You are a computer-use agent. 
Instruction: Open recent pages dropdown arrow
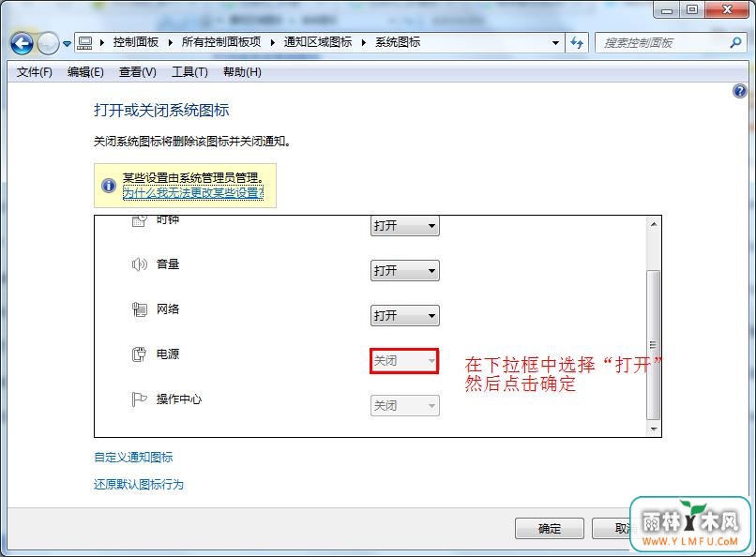[x=67, y=44]
